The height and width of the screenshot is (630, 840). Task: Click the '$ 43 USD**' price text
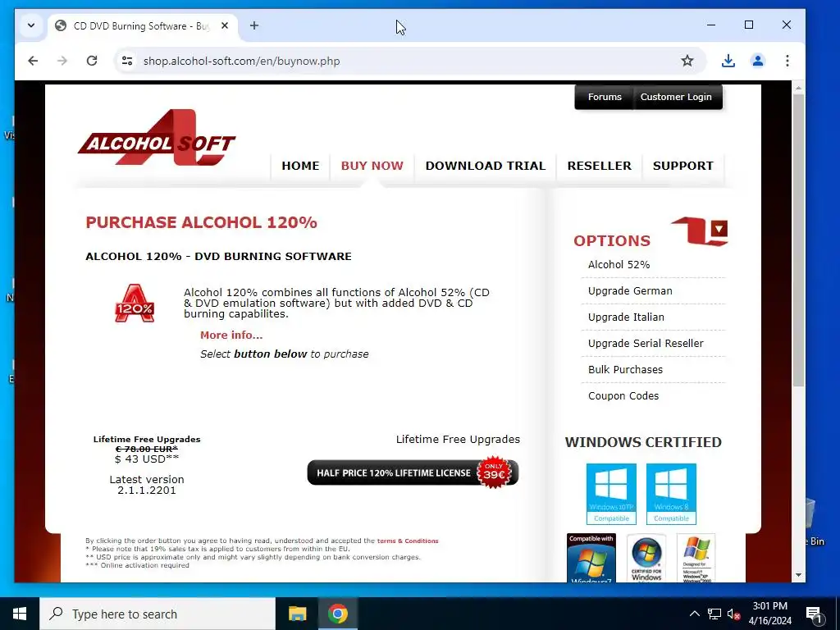click(147, 459)
